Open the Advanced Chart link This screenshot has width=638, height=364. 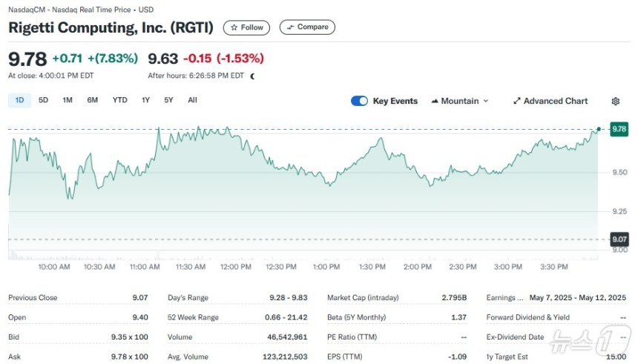coord(550,101)
